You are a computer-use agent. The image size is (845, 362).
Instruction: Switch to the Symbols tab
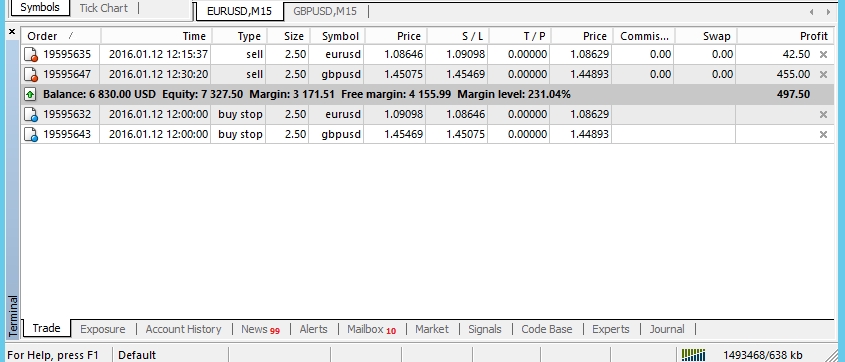click(x=40, y=8)
